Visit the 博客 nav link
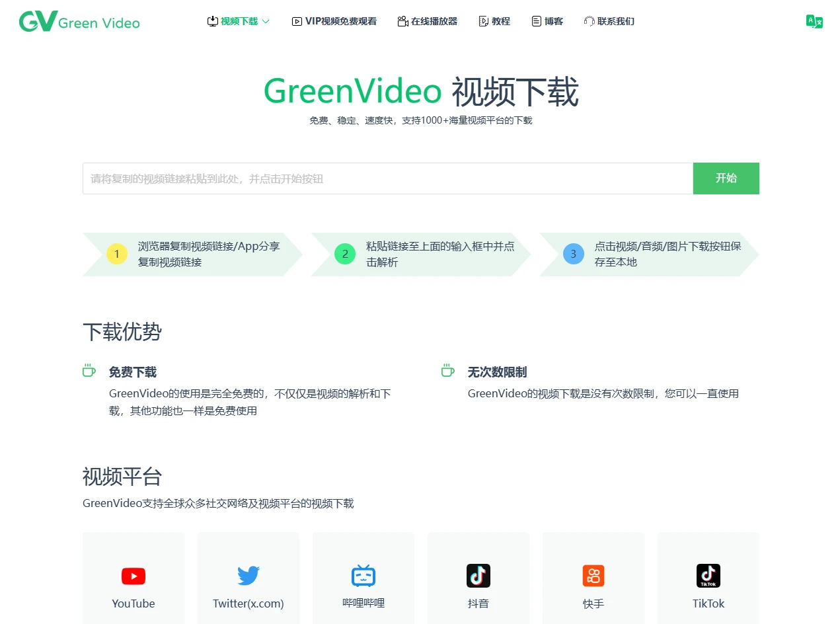The image size is (840, 624). point(547,21)
